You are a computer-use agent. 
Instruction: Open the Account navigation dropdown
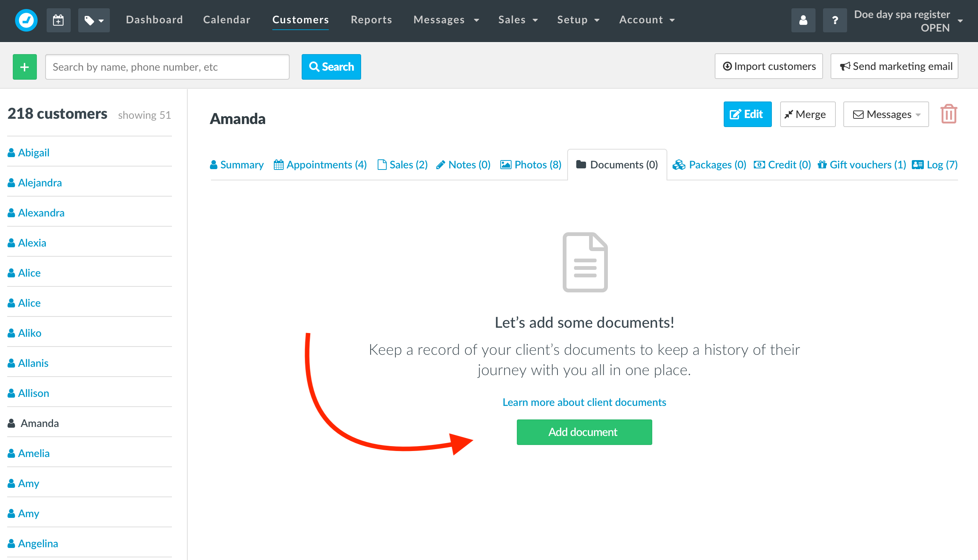pos(645,20)
